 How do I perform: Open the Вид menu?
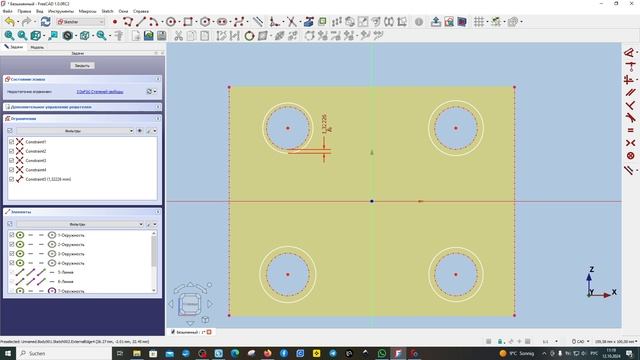[x=40, y=11]
